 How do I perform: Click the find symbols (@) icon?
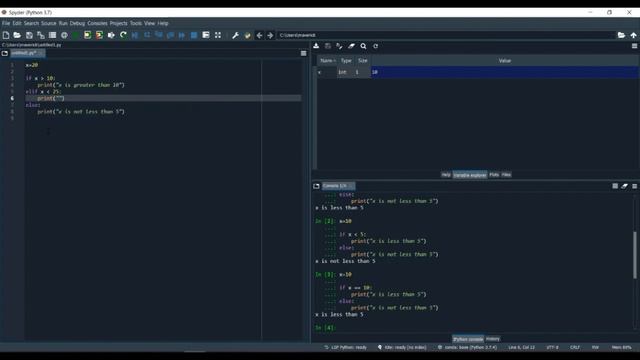(64, 36)
